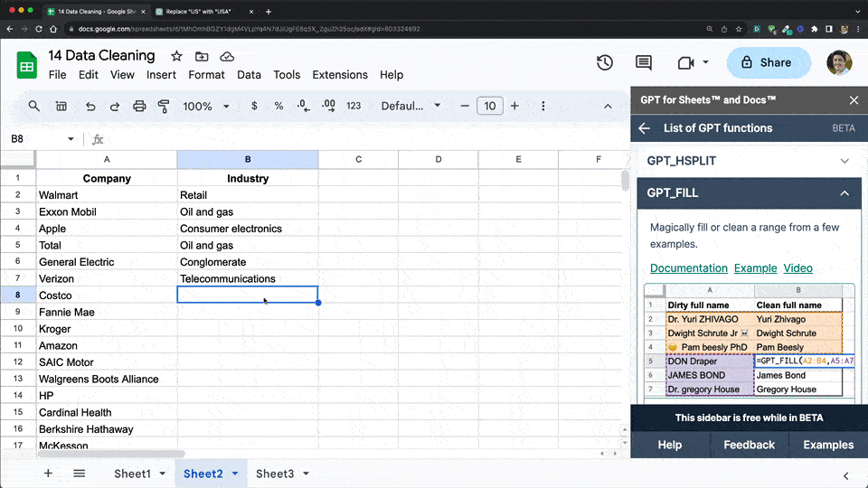Format as percent icon
Image resolution: width=868 pixels, height=488 pixels.
278,106
